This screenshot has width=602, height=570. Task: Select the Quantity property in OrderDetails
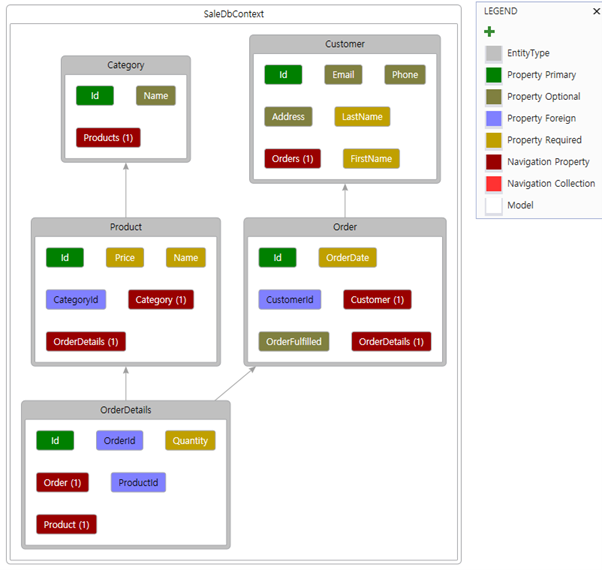tap(190, 441)
